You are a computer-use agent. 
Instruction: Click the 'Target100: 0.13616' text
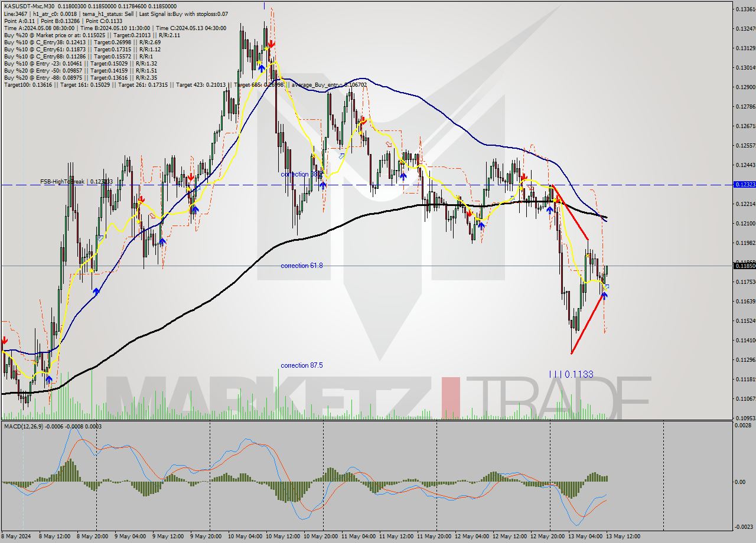[x=27, y=84]
